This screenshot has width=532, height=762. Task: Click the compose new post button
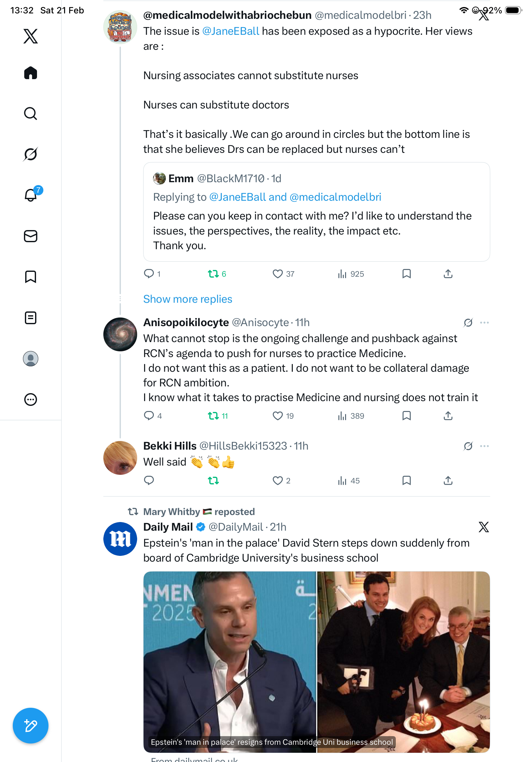click(31, 726)
